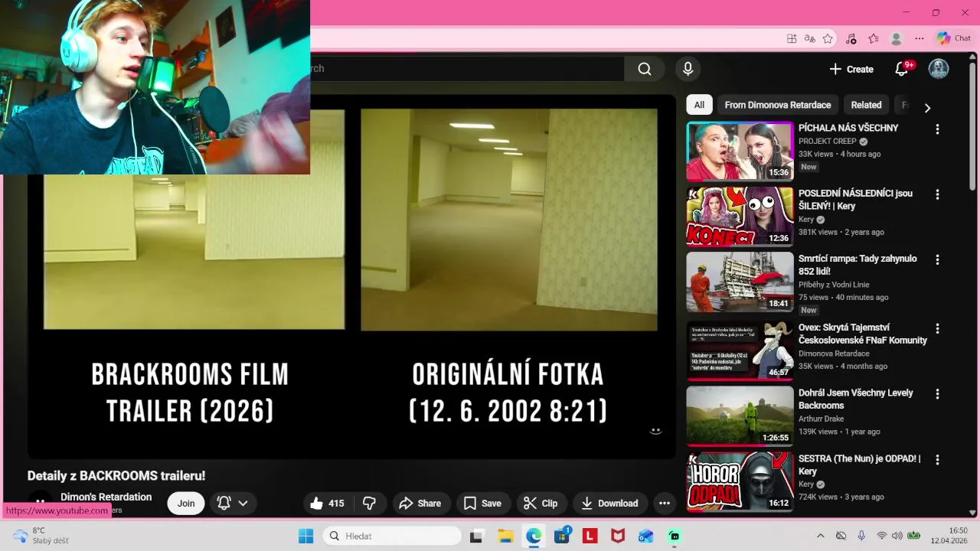Click the video title Detaily z BACKROOMS traileru!

(x=116, y=475)
